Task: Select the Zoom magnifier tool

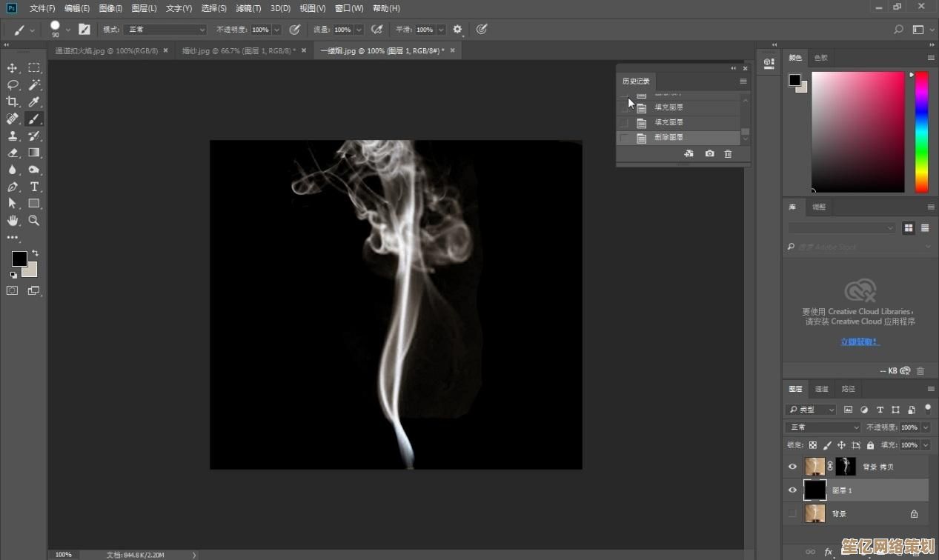Action: click(34, 220)
